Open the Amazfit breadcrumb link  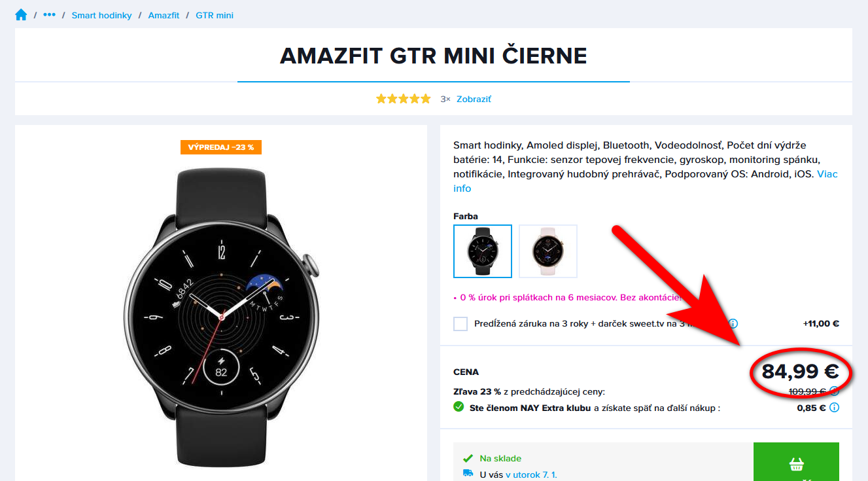[164, 15]
